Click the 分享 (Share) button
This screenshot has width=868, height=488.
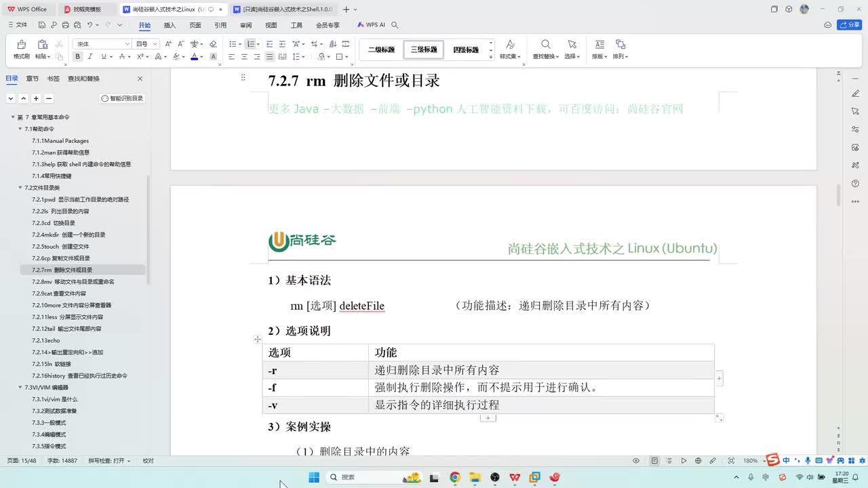pos(849,25)
